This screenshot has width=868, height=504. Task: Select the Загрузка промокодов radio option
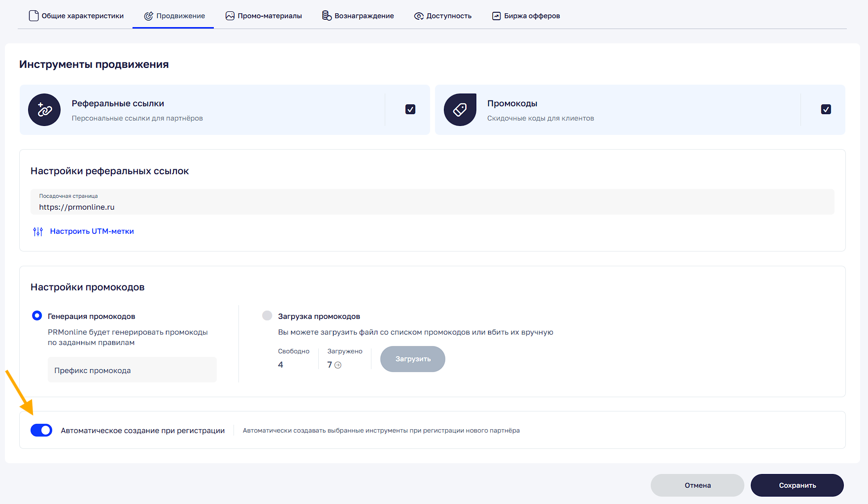[x=267, y=315]
